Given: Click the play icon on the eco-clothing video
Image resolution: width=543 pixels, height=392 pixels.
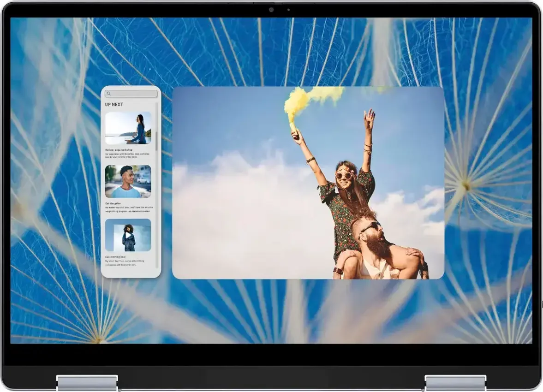Looking at the screenshot, I should click(x=128, y=235).
